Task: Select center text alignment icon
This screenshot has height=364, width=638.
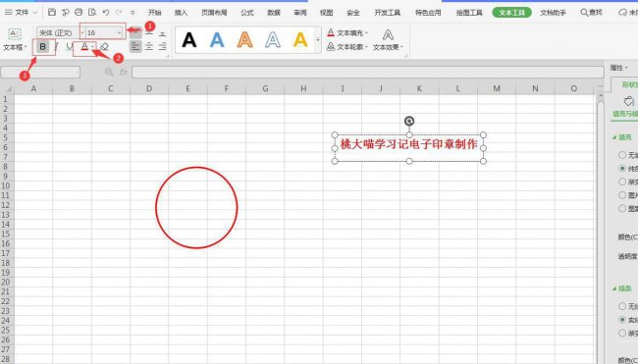Action: [149, 47]
